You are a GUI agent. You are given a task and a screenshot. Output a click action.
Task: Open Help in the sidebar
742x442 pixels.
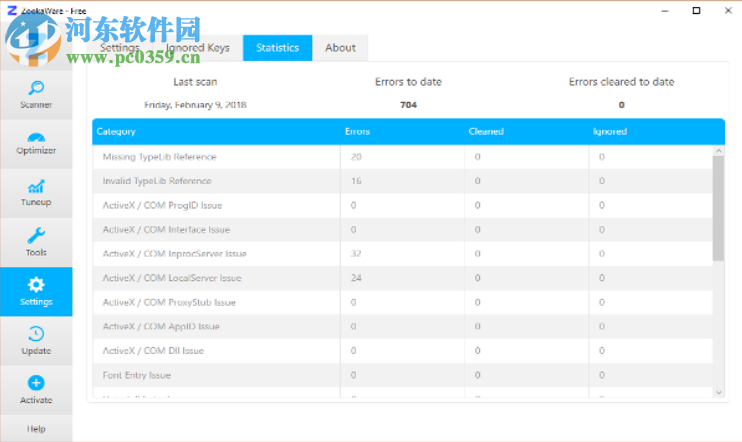[x=36, y=429]
